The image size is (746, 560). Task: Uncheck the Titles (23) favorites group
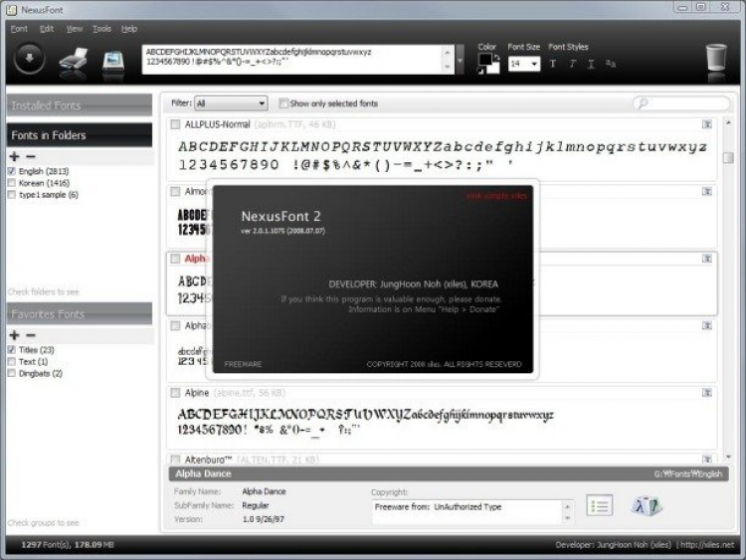[12, 350]
